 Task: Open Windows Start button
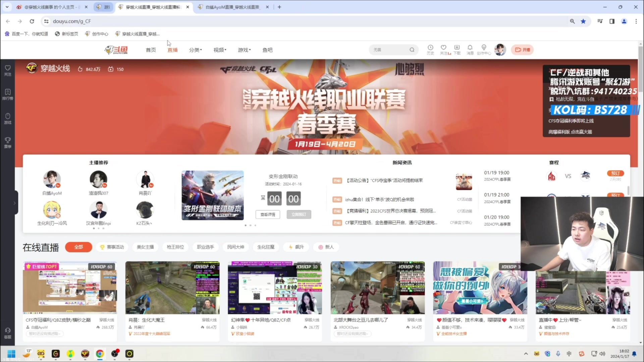(11, 354)
